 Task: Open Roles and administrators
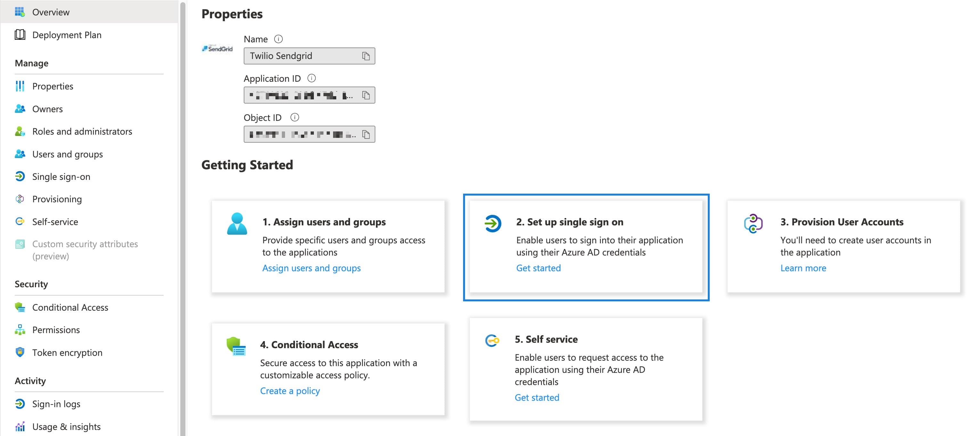[82, 131]
